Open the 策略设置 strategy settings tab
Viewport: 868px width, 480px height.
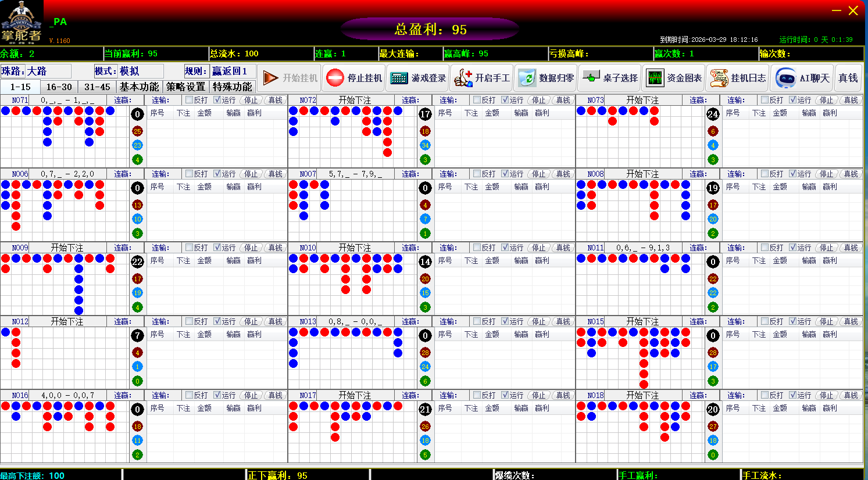pyautogui.click(x=185, y=87)
